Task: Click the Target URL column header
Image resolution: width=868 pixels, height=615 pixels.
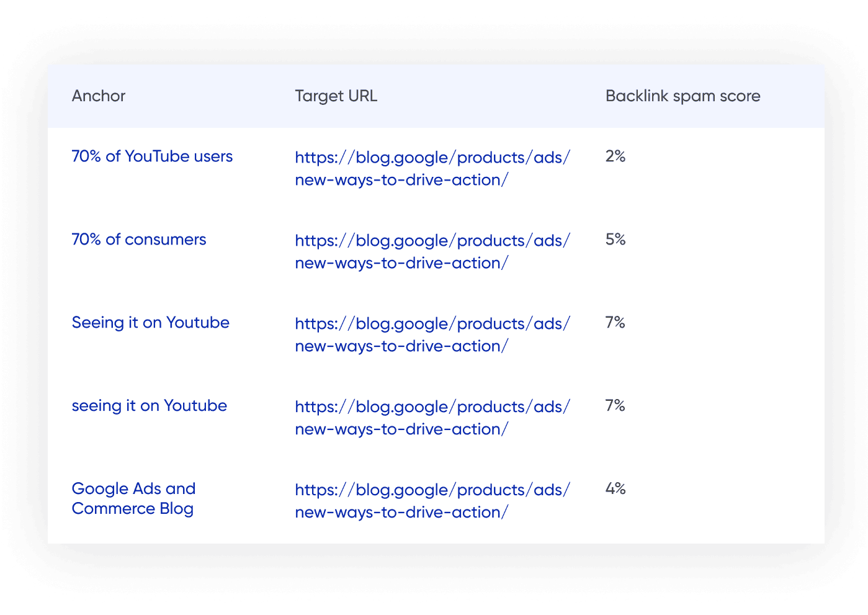Action: [x=336, y=96]
